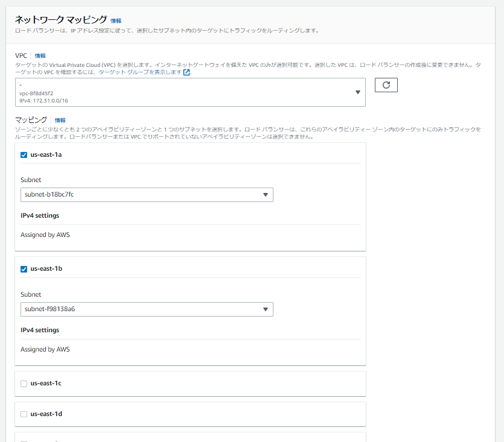
Task: Uncheck the us-east-1a availability zone
Action: (24, 155)
